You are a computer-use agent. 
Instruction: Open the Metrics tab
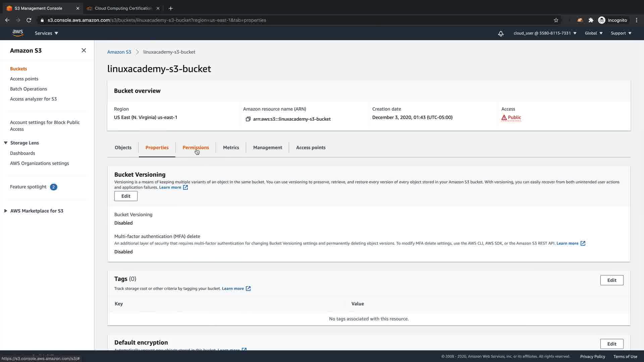point(231,147)
